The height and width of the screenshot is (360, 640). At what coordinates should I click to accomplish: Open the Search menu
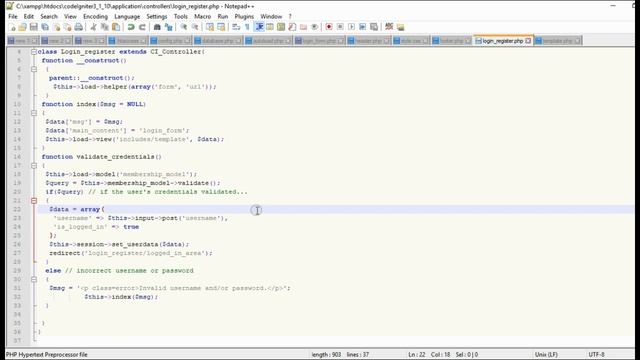(49, 16)
